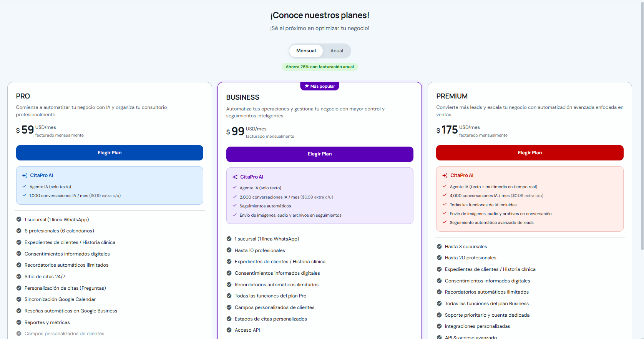Click the PRO plan title
The image size is (644, 339).
click(23, 96)
